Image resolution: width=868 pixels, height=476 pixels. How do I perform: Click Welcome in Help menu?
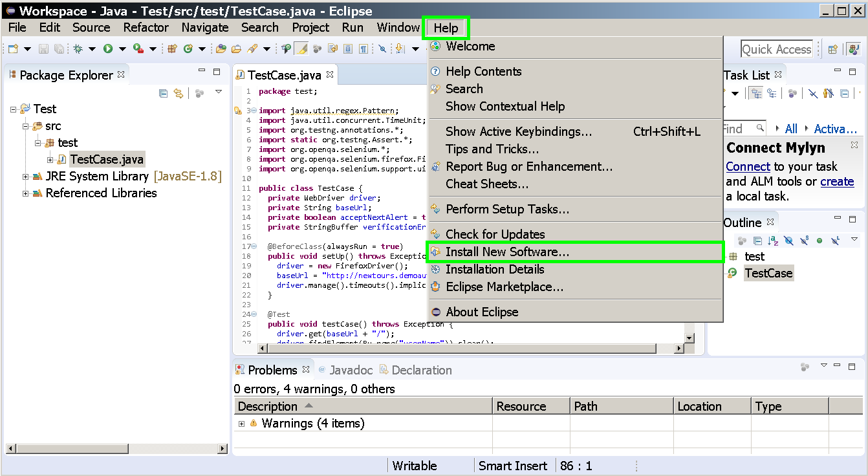point(574,46)
